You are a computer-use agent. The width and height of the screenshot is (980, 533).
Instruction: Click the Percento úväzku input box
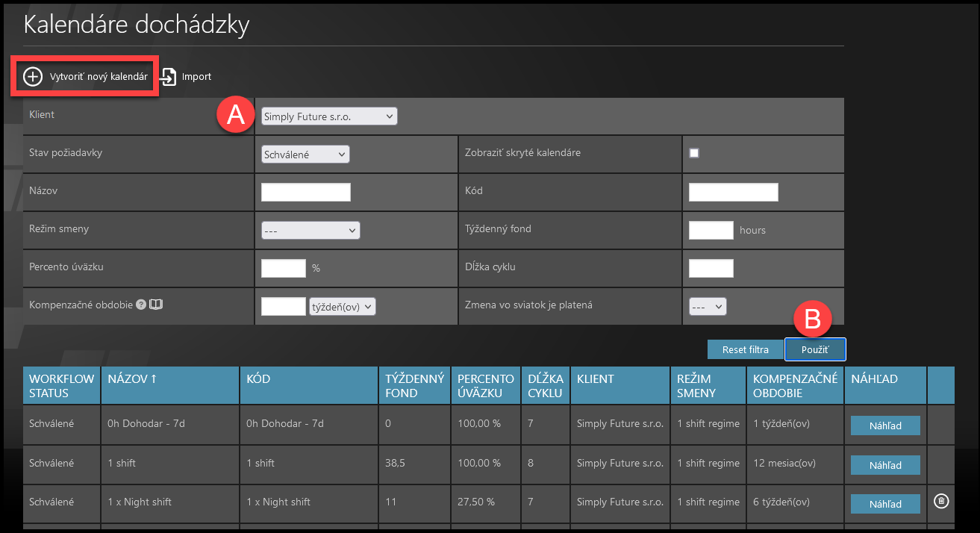coord(284,268)
